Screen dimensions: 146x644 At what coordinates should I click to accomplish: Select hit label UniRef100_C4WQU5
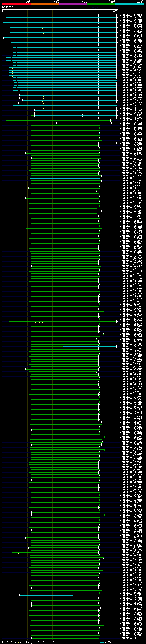(131, 228)
